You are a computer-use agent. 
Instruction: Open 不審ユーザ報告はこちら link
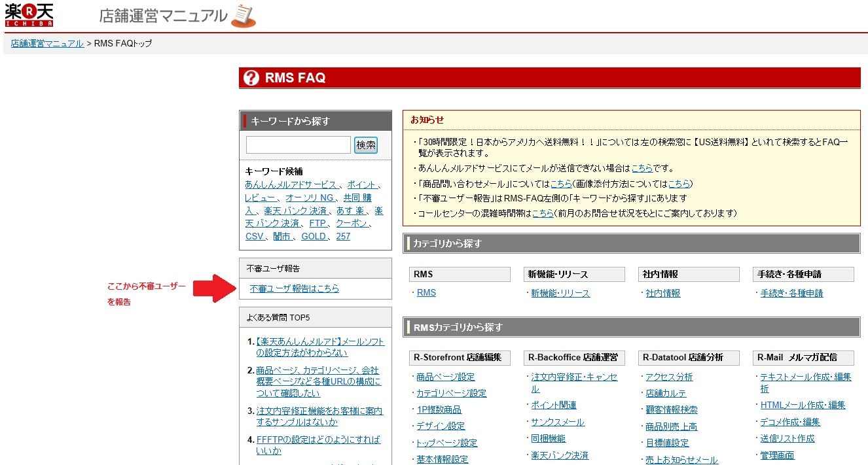(x=295, y=288)
